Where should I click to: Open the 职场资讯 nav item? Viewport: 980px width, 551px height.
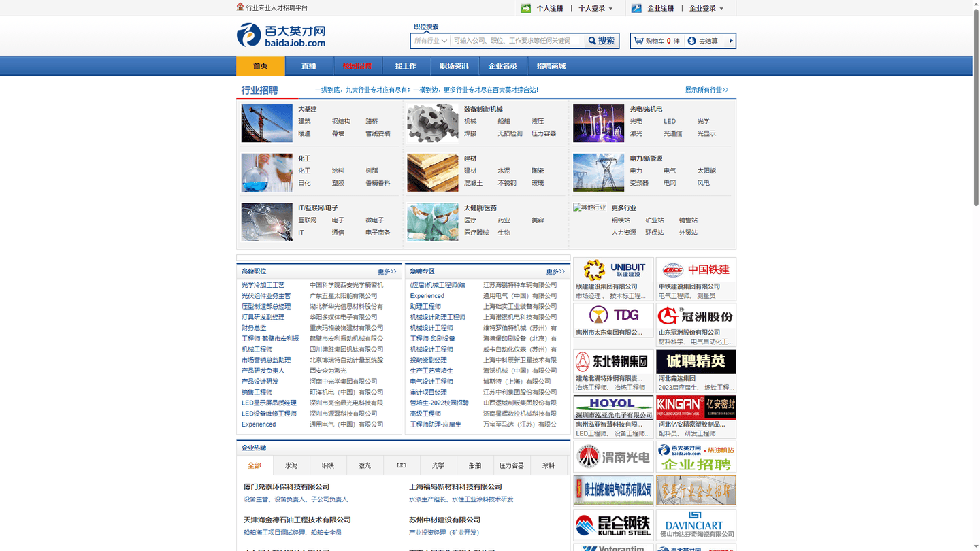454,66
